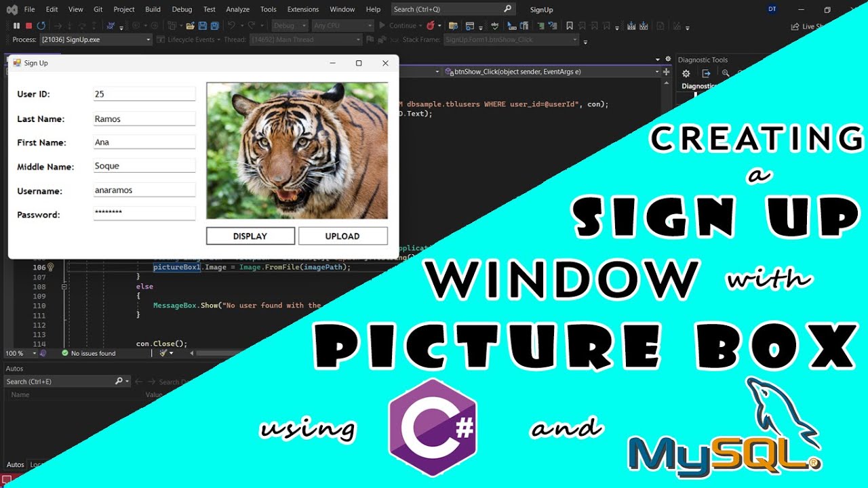Open the File menu
This screenshot has height=488, width=868.
click(x=29, y=9)
